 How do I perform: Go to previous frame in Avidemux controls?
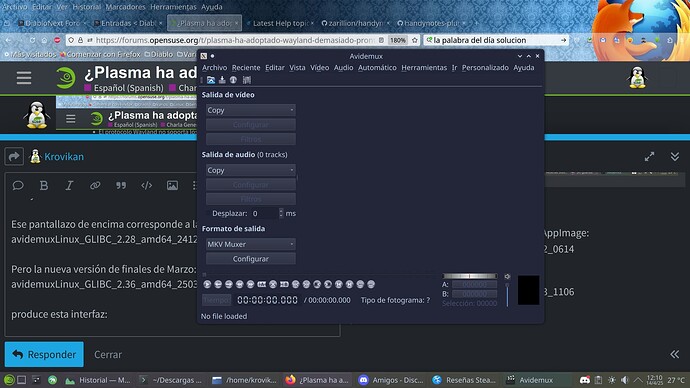218,284
